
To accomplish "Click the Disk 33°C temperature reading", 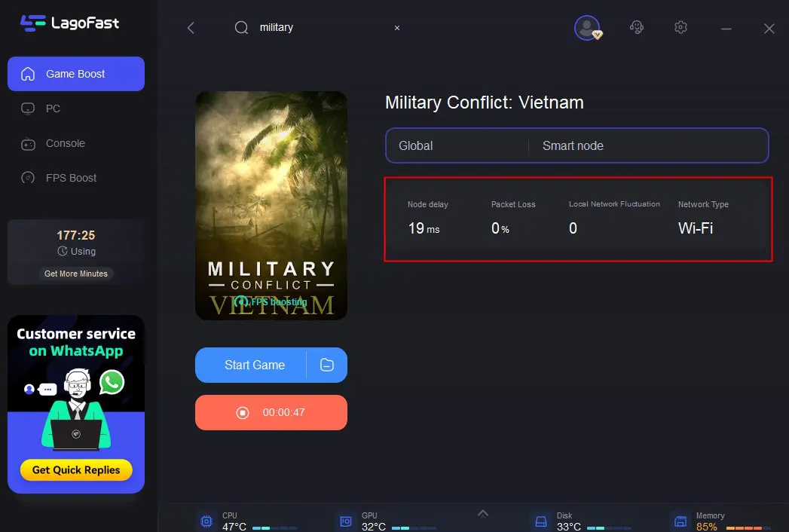I will coord(569,527).
